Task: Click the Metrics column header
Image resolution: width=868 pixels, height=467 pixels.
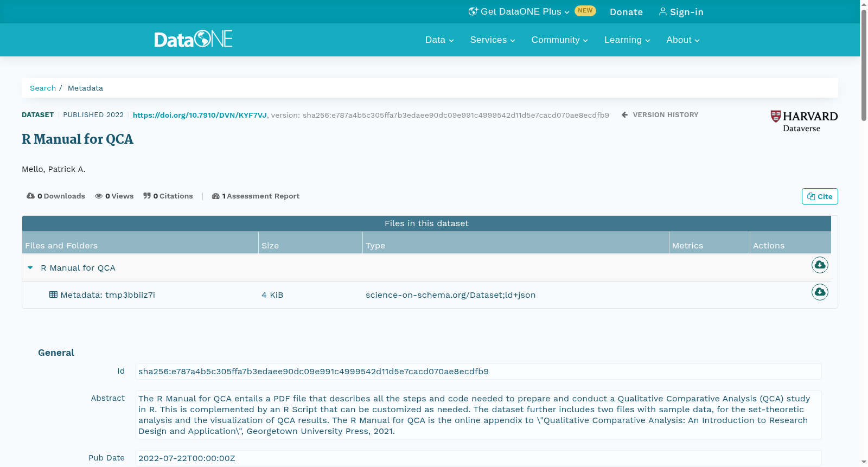Action: coord(710,242)
